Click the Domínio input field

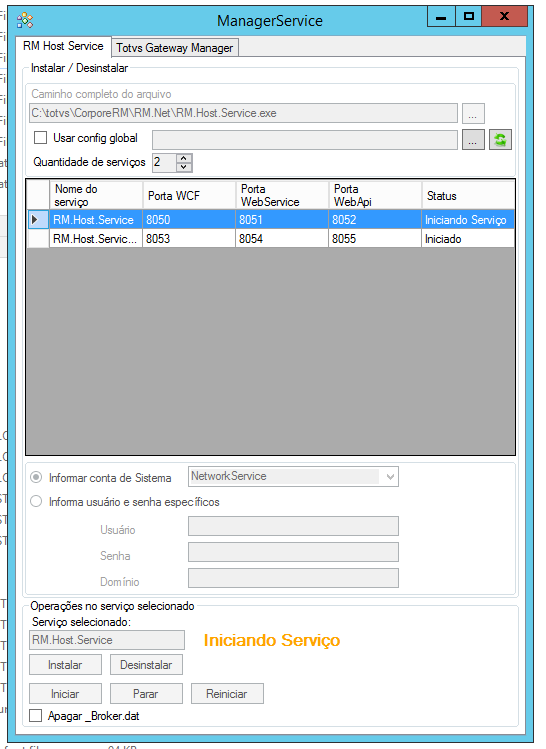tap(293, 578)
